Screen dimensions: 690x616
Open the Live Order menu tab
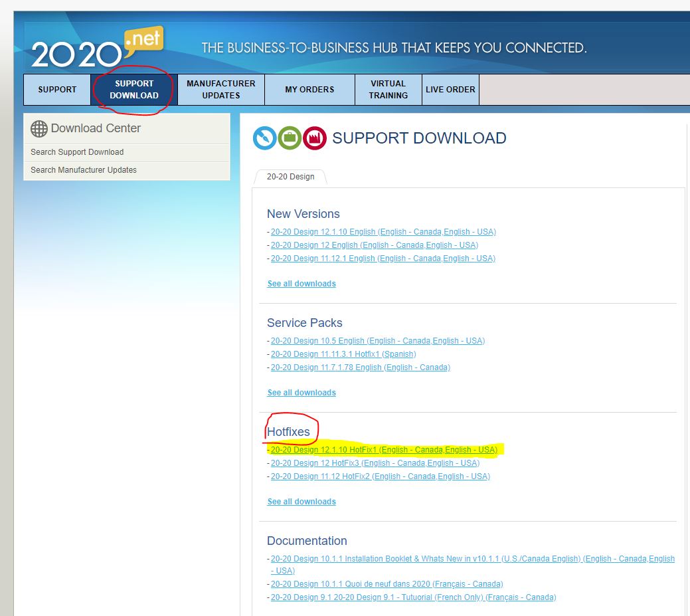point(450,90)
